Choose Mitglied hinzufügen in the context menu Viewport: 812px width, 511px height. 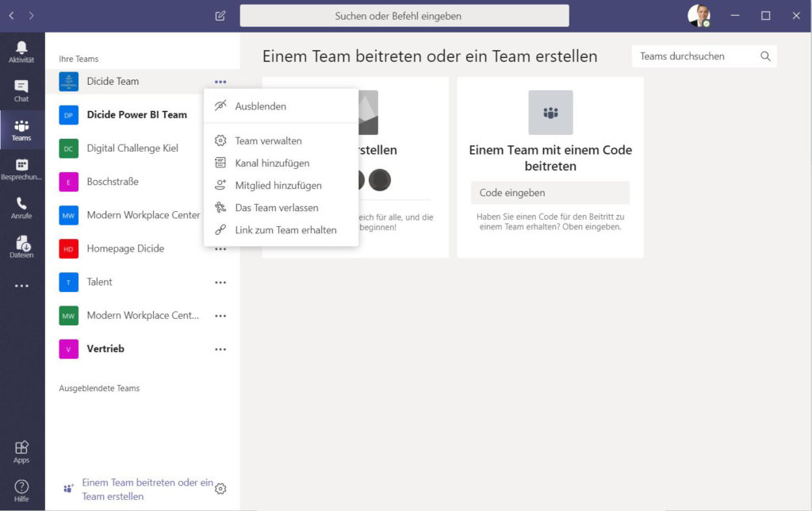[x=282, y=186]
